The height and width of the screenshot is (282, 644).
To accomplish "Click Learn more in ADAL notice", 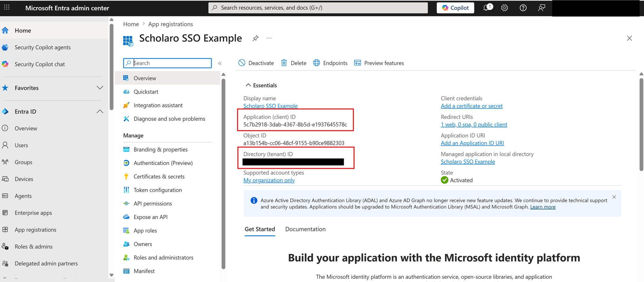I will (543, 207).
